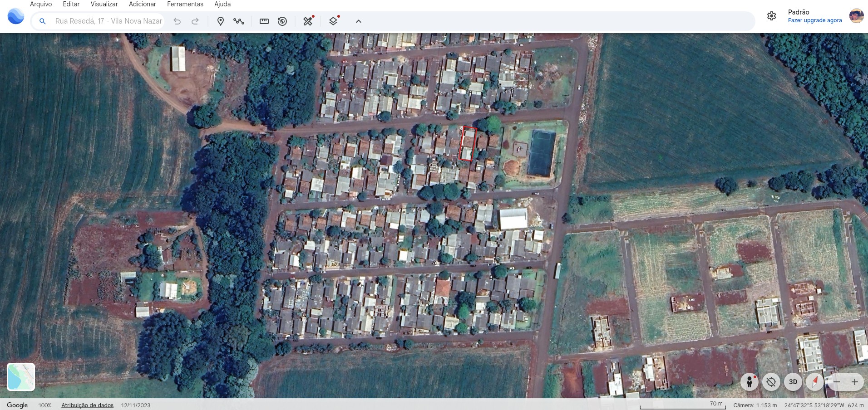Open the settings gear

[x=772, y=16]
